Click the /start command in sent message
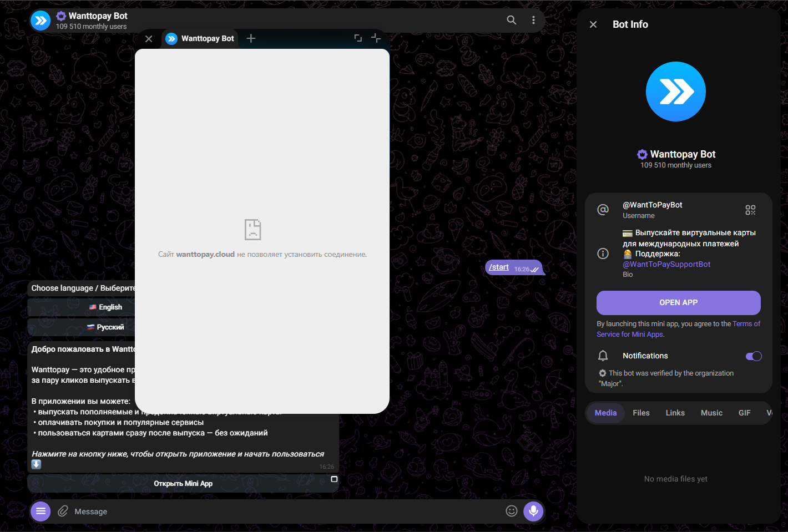 (x=499, y=267)
